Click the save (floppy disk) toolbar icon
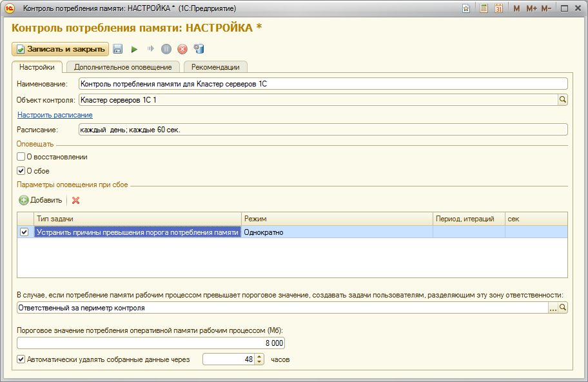 (x=118, y=49)
